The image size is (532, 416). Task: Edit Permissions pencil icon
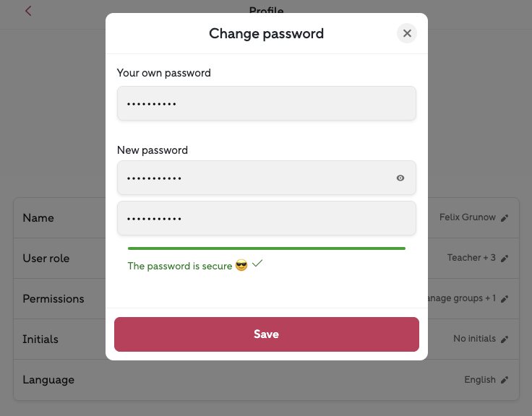(x=505, y=298)
